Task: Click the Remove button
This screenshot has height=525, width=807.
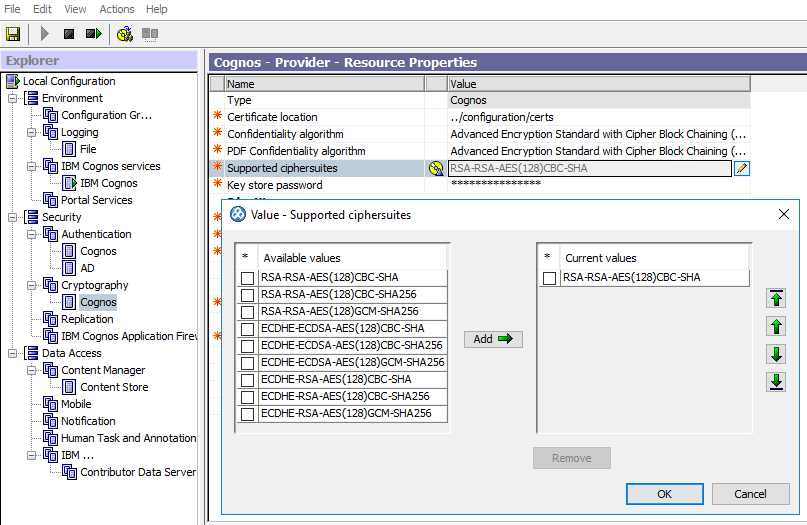Action: point(572,458)
